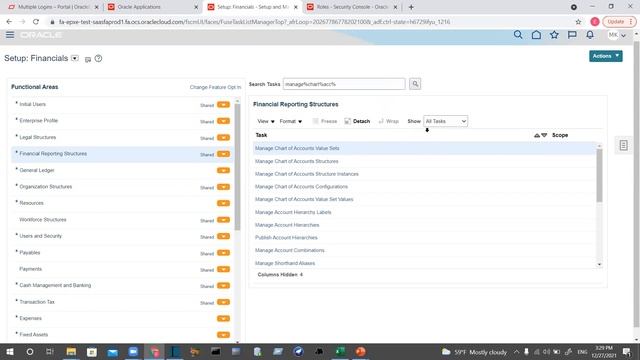Image resolution: width=640 pixels, height=360 pixels.
Task: Toggle the General Ledger orange badge
Action: [223, 170]
